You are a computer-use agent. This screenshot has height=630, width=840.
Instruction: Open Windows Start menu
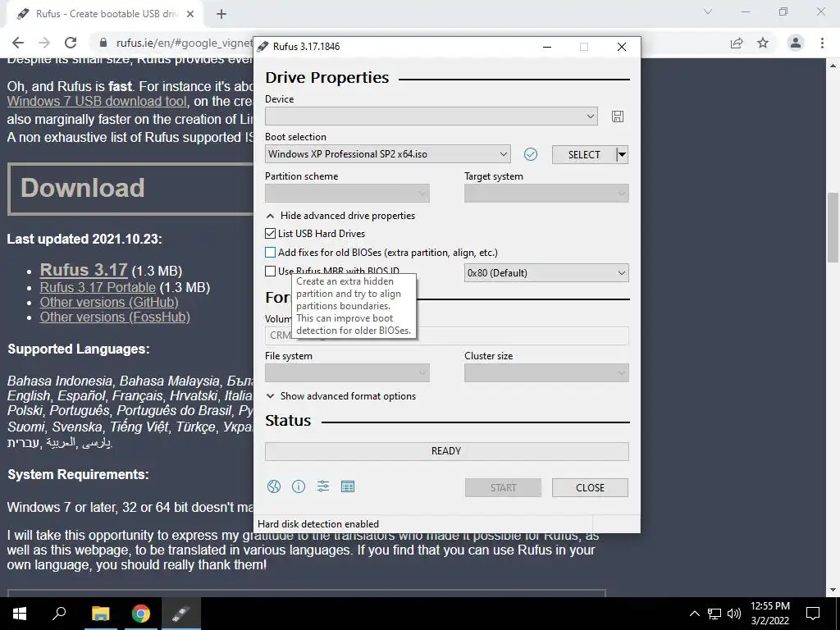point(20,614)
